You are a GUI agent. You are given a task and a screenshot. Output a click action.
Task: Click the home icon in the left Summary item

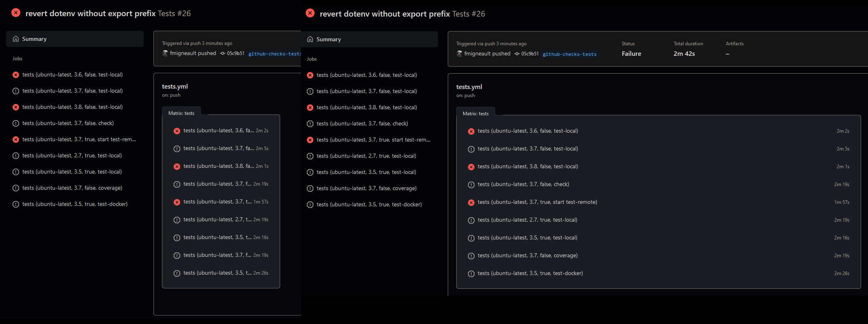point(16,39)
